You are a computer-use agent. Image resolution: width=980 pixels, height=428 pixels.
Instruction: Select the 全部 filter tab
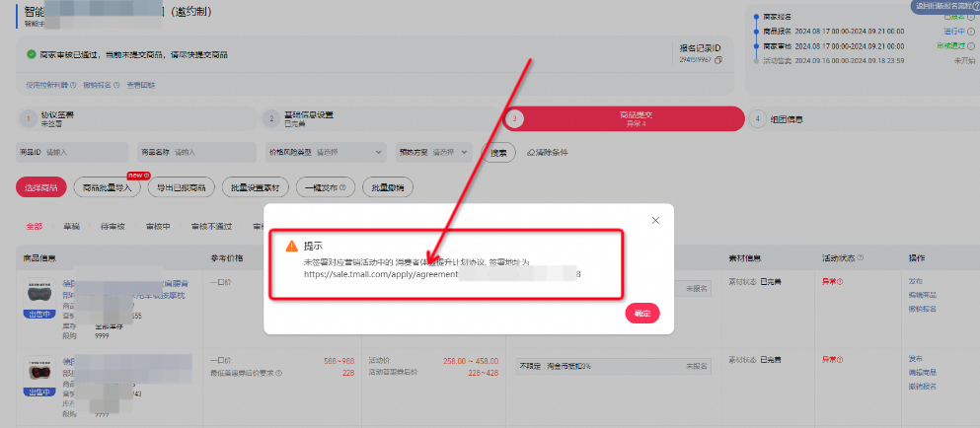tap(35, 227)
